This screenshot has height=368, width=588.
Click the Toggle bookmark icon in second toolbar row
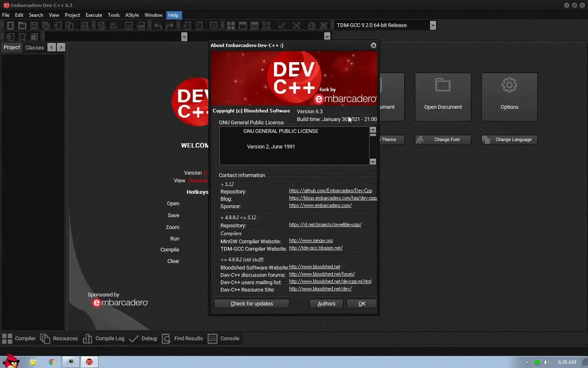click(x=22, y=37)
